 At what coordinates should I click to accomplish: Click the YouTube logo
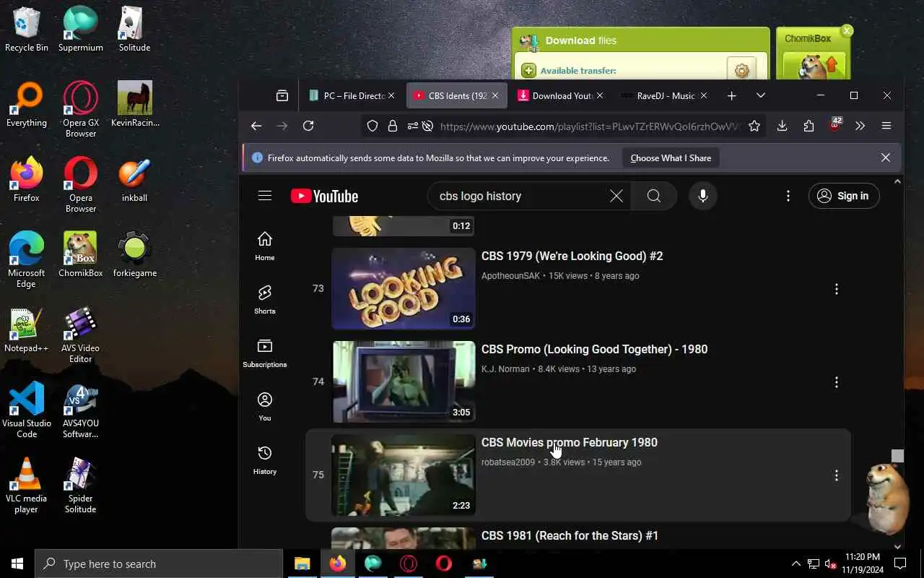coord(324,196)
